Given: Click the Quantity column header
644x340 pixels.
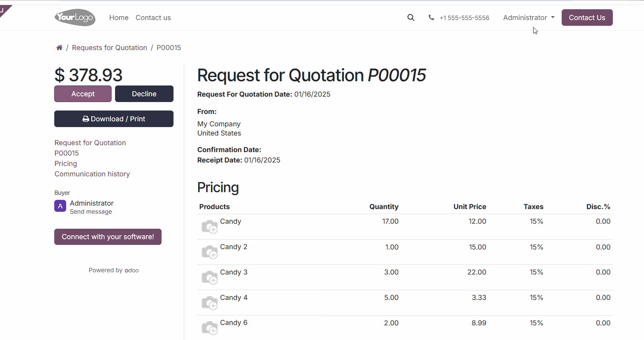Looking at the screenshot, I should (x=384, y=207).
